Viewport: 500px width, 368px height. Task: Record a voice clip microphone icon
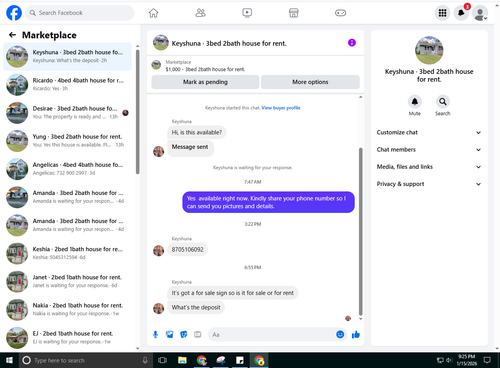pos(155,334)
